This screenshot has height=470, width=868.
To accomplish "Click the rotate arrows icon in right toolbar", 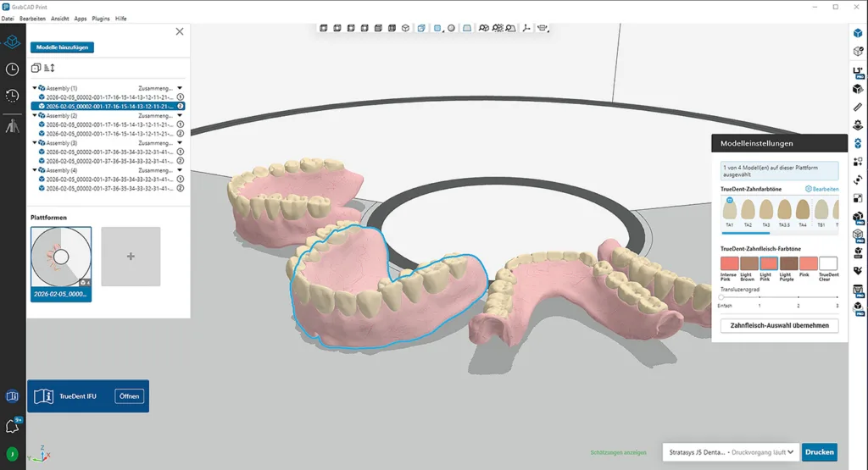I will tap(858, 180).
